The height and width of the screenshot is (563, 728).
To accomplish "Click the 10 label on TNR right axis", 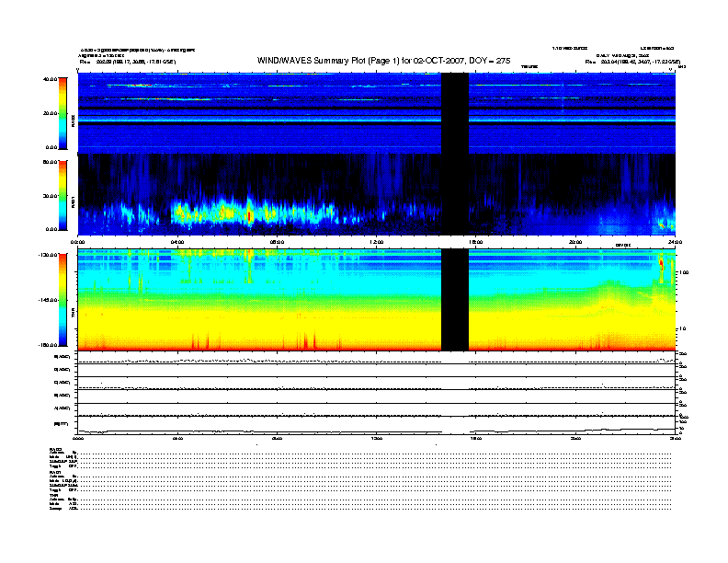I will 683,328.
